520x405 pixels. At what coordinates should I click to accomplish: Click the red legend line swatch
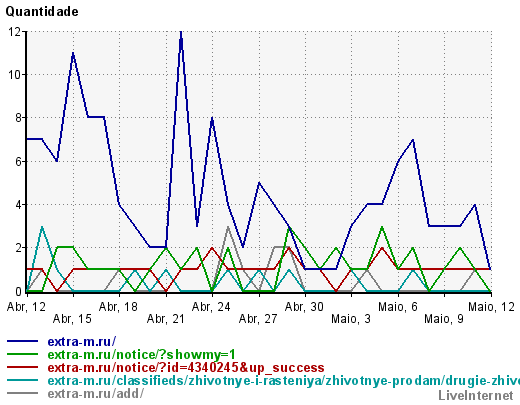pyautogui.click(x=22, y=367)
